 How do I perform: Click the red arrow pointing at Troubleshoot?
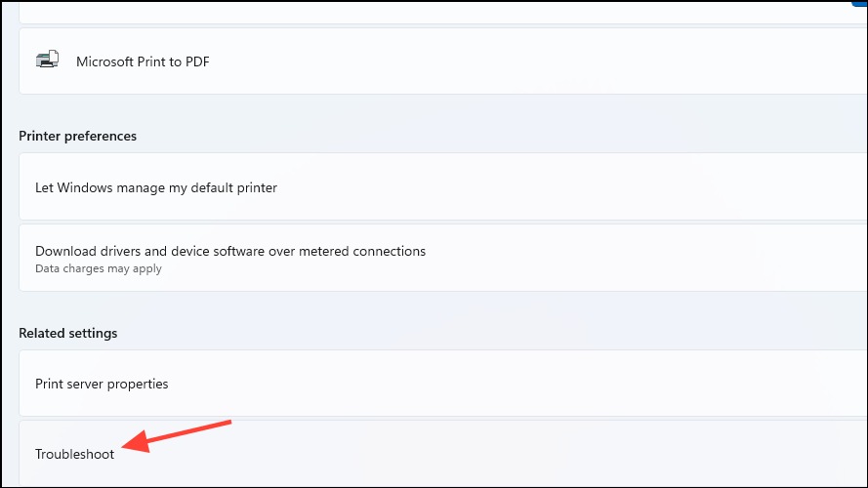click(x=176, y=436)
